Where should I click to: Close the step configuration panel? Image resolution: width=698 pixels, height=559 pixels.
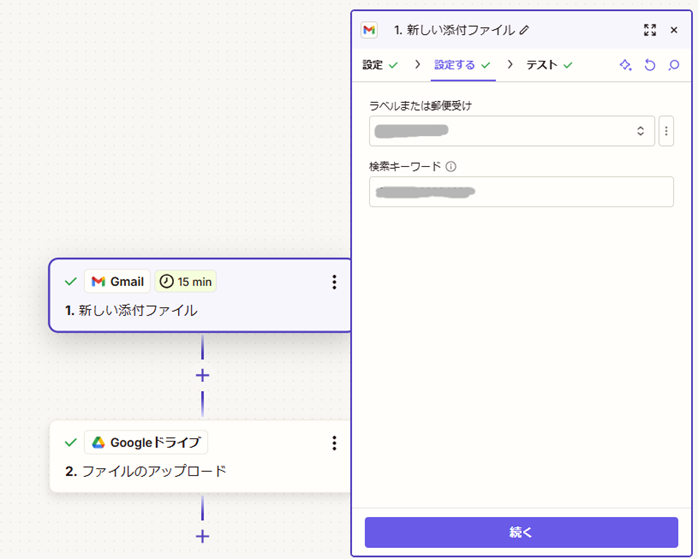click(x=674, y=30)
